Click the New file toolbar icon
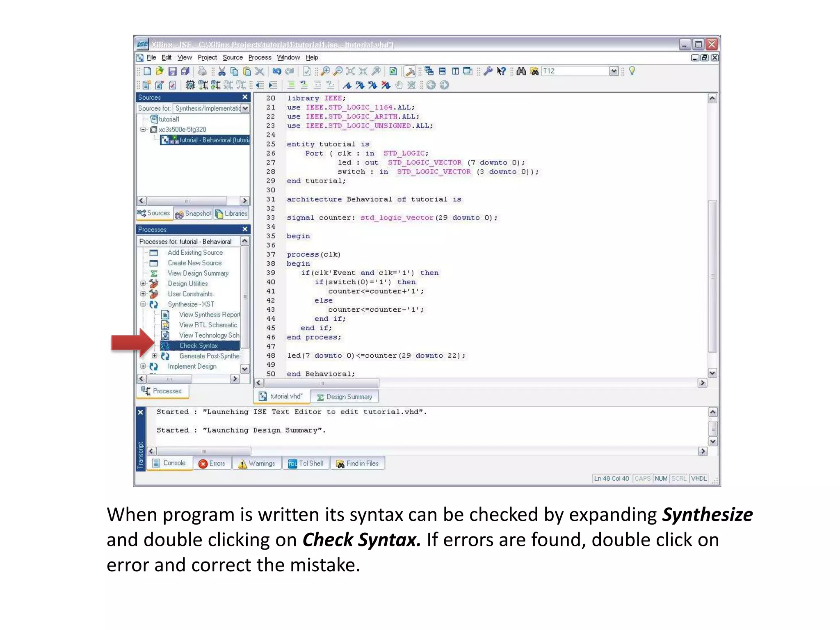Screen dimensions: 840x630 [147, 71]
